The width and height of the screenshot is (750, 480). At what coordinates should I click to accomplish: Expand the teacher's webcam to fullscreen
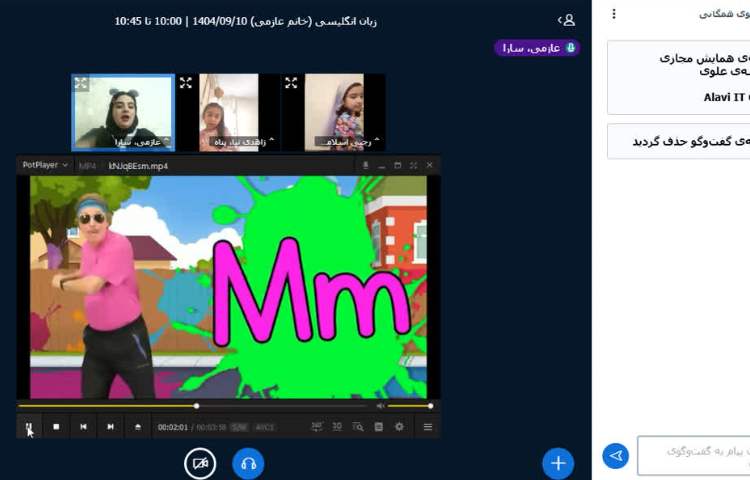click(81, 83)
